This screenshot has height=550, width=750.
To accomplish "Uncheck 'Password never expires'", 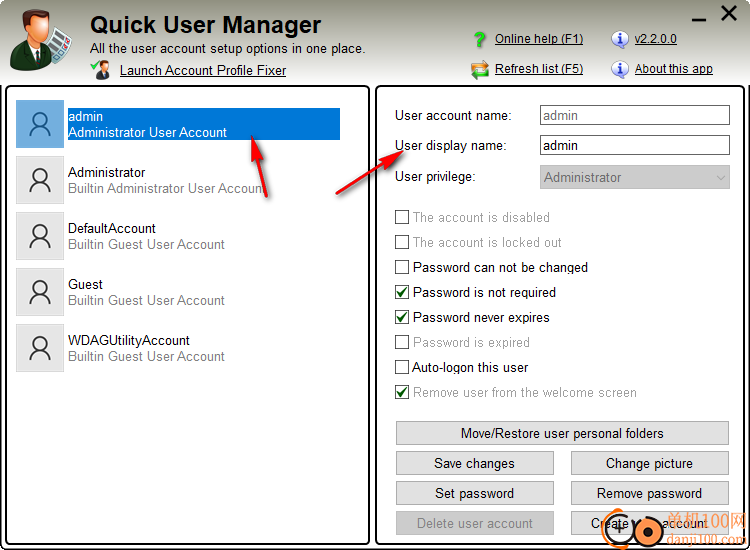I will click(402, 317).
